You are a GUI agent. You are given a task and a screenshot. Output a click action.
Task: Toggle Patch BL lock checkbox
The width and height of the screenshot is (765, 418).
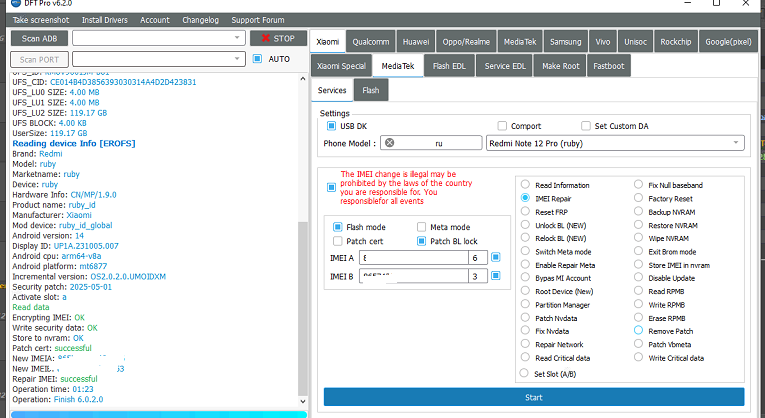point(422,241)
